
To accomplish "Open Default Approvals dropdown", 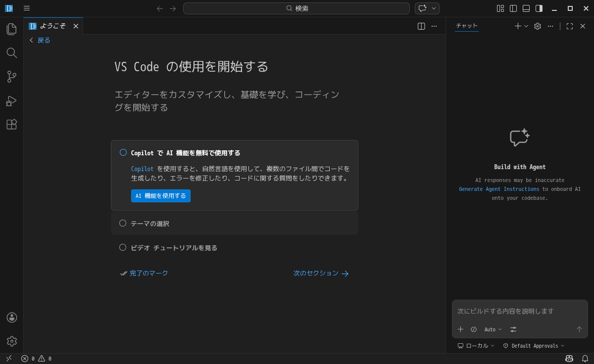I will [x=534, y=346].
